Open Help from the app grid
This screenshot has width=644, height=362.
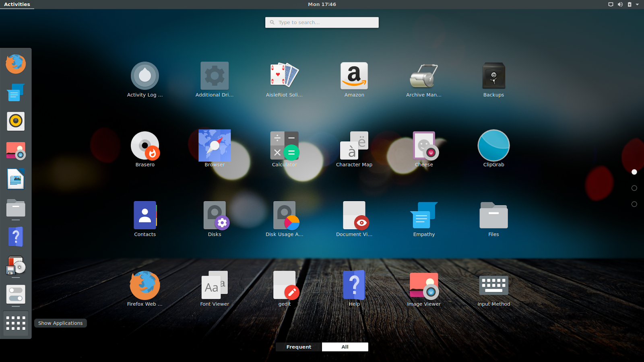[354, 289]
